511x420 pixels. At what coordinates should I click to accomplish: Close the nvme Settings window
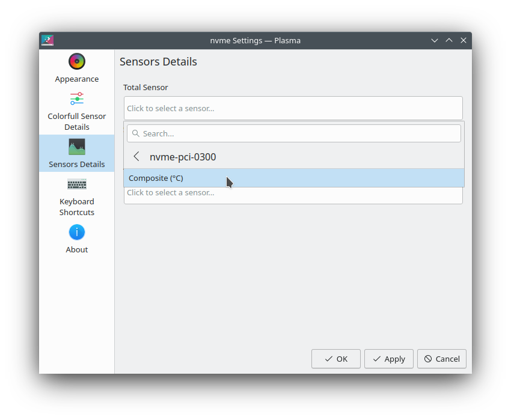tap(464, 40)
